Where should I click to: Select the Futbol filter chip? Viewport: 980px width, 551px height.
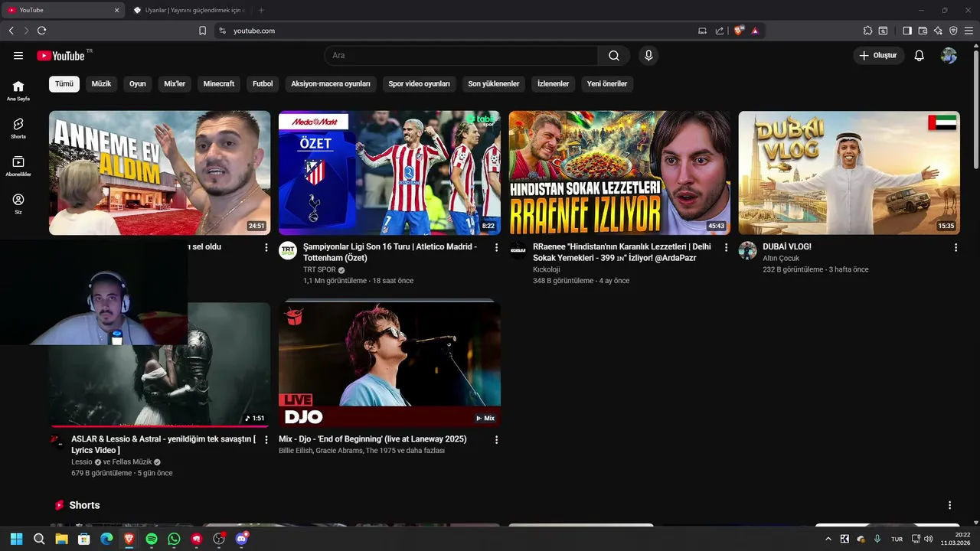pyautogui.click(x=263, y=84)
